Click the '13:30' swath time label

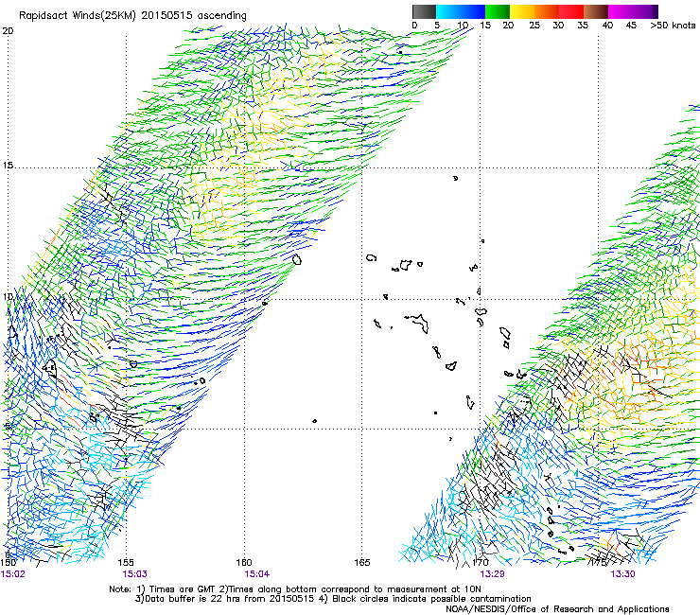(622, 573)
